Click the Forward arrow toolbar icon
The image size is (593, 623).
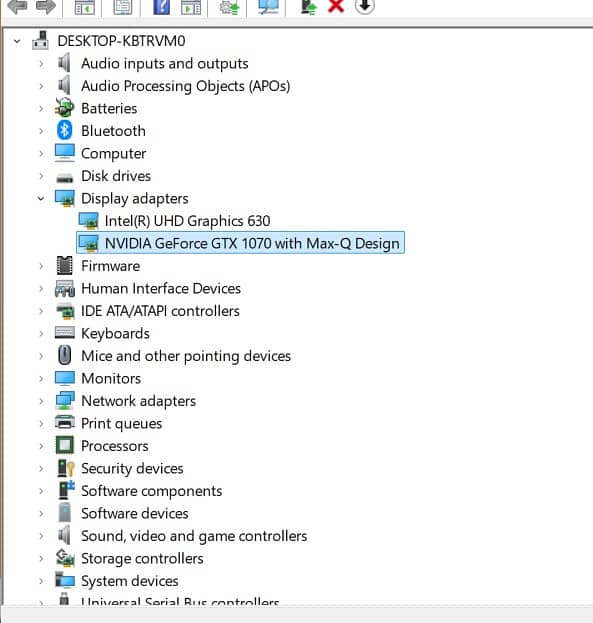pyautogui.click(x=46, y=6)
